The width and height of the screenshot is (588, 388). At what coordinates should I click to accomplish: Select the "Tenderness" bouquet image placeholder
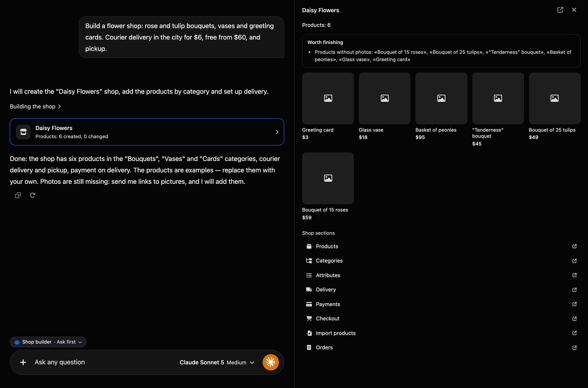coord(498,98)
